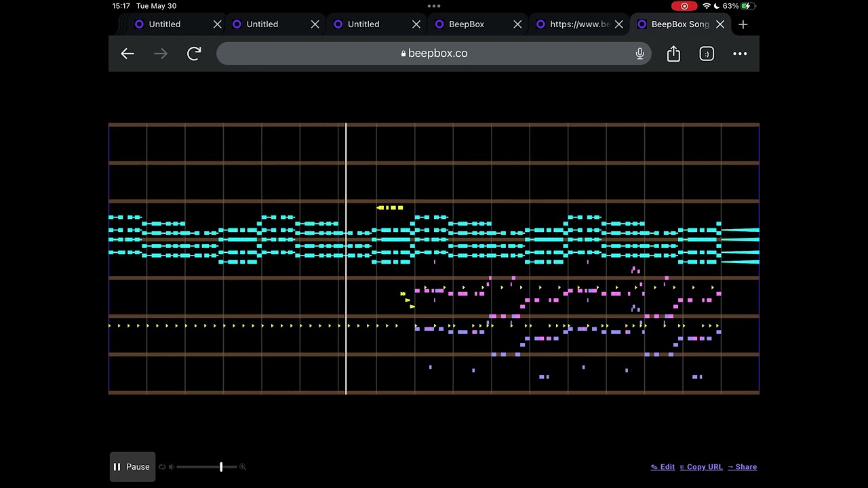Click the Copy URL link
Viewport: 868px width, 488px height.
(701, 467)
